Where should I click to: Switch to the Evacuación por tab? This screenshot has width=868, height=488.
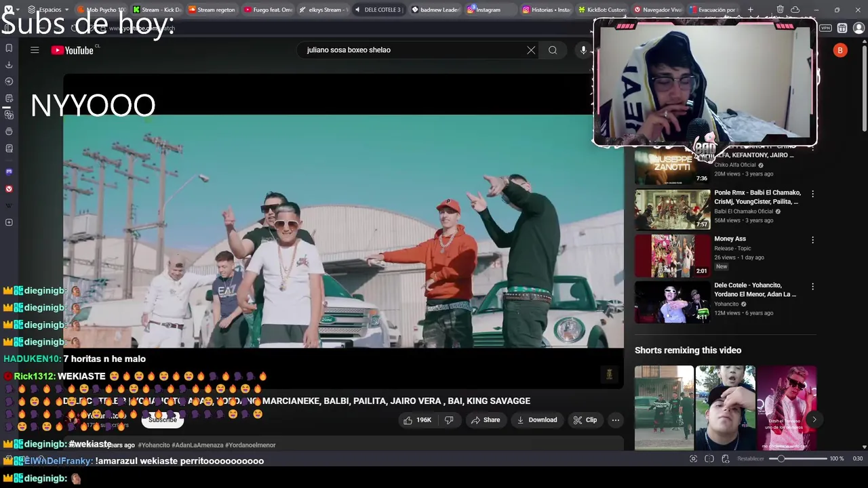point(713,9)
